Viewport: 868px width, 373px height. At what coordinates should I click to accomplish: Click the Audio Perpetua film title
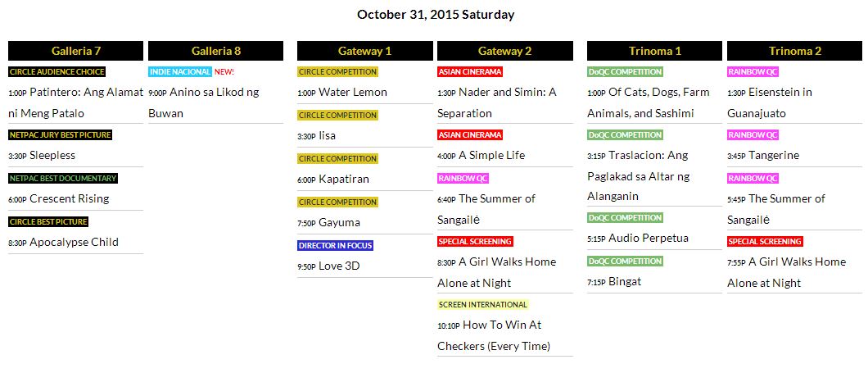(x=648, y=239)
